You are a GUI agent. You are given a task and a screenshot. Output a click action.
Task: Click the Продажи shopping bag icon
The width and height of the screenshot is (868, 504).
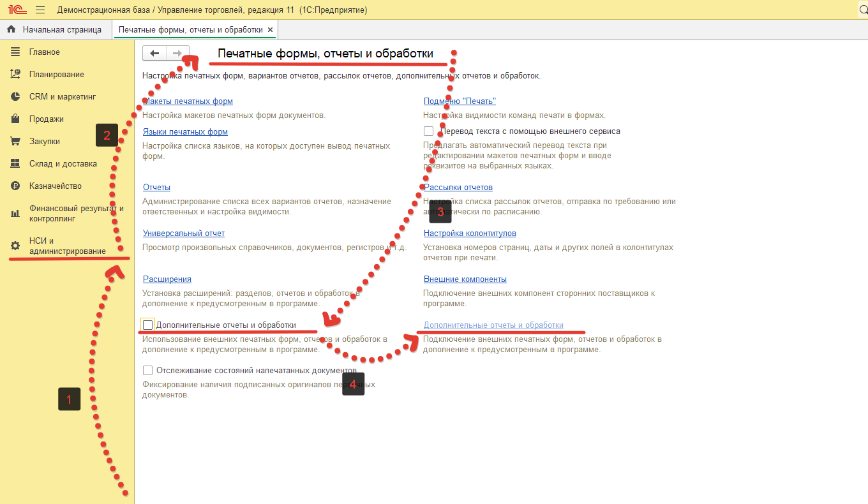click(x=16, y=119)
